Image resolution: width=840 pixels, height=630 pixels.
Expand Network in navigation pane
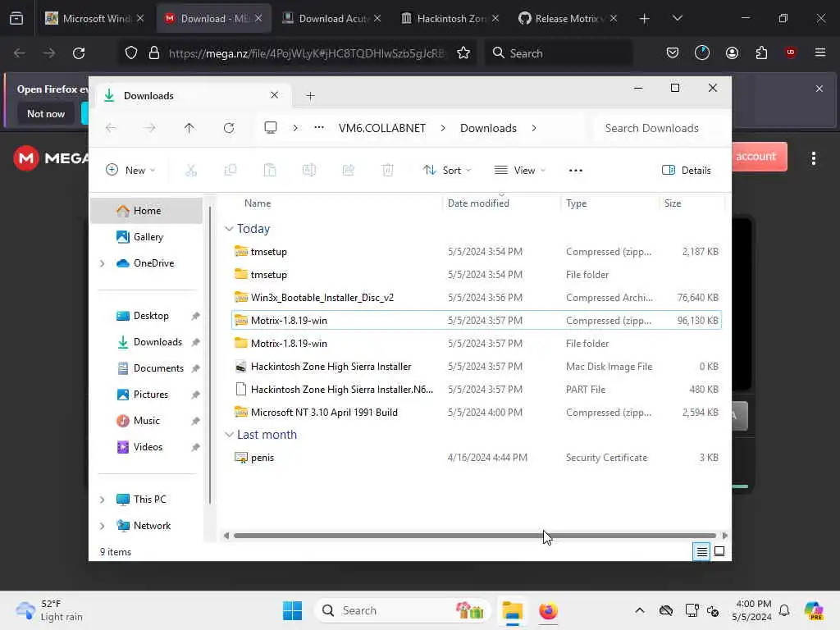[x=103, y=526]
